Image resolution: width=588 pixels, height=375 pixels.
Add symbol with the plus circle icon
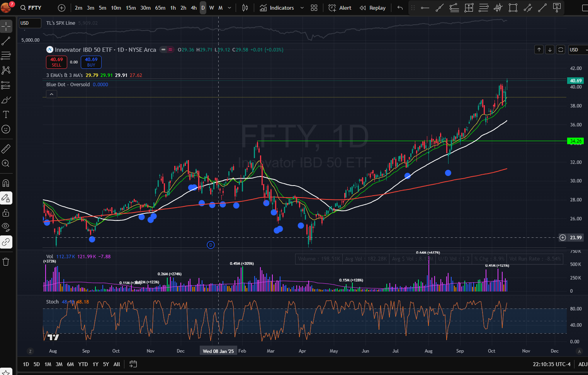61,8
